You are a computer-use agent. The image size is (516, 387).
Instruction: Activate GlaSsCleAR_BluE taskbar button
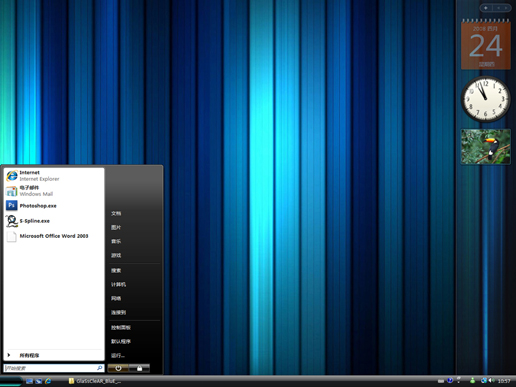pyautogui.click(x=95, y=381)
